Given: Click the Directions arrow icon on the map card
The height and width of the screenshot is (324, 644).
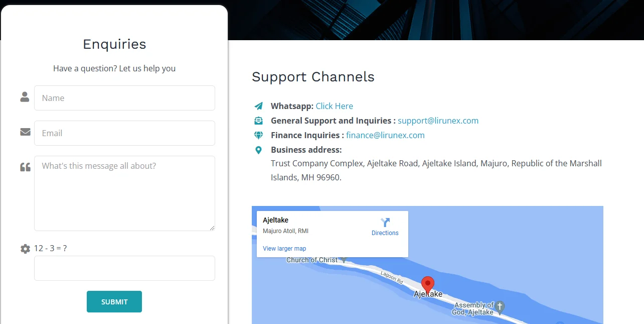Looking at the screenshot, I should pyautogui.click(x=385, y=223).
